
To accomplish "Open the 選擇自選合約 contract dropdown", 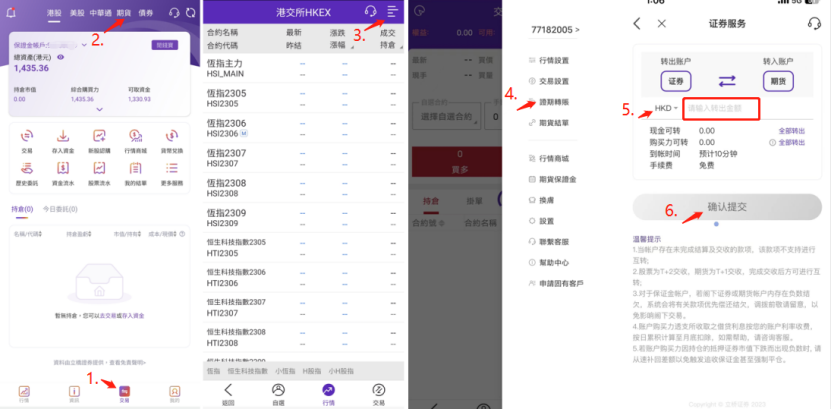I will (447, 117).
